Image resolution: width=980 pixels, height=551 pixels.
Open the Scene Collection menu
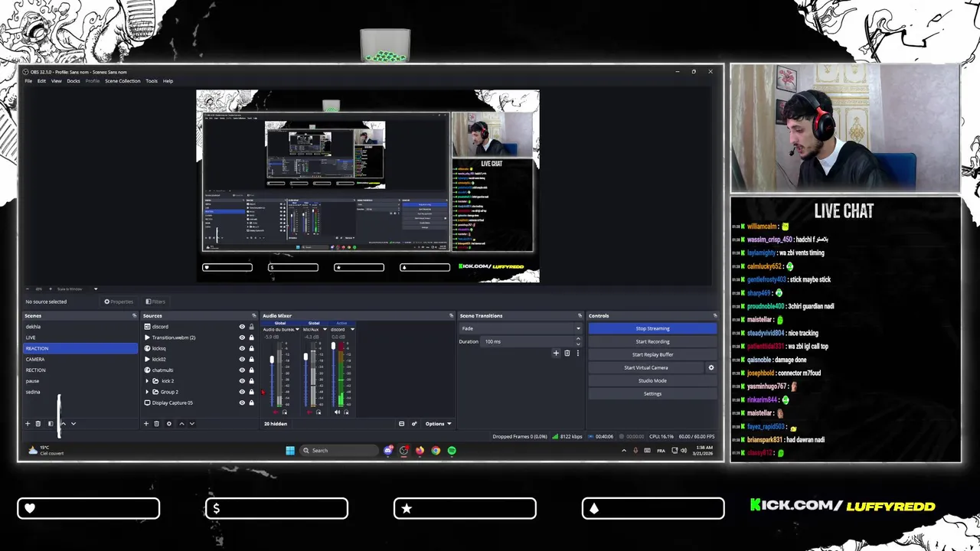122,80
